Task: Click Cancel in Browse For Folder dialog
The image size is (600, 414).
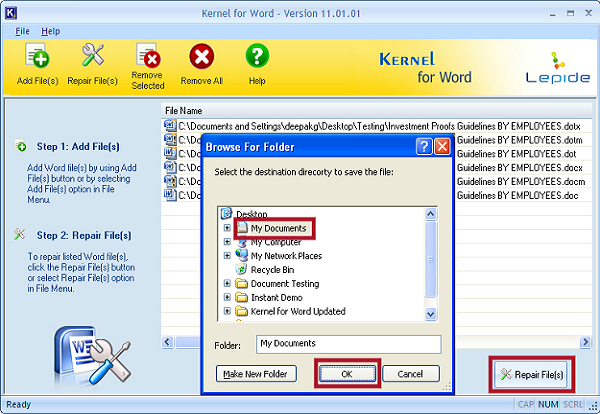Action: click(411, 374)
